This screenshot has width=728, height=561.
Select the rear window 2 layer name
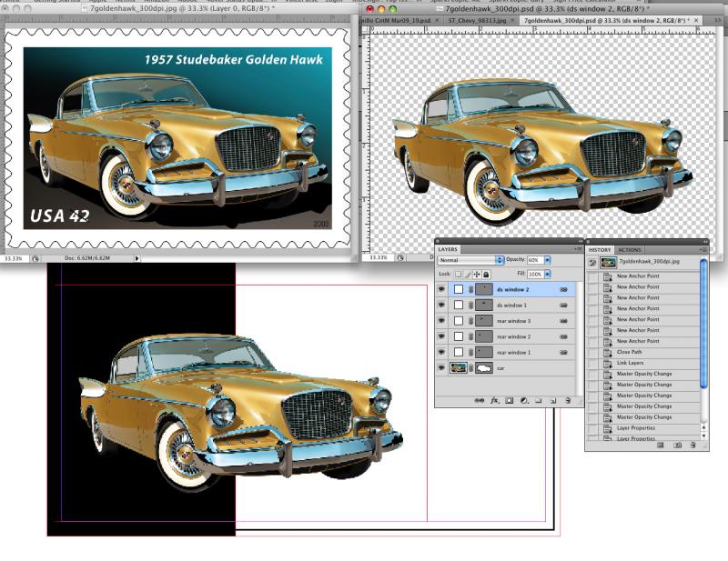pyautogui.click(x=513, y=337)
